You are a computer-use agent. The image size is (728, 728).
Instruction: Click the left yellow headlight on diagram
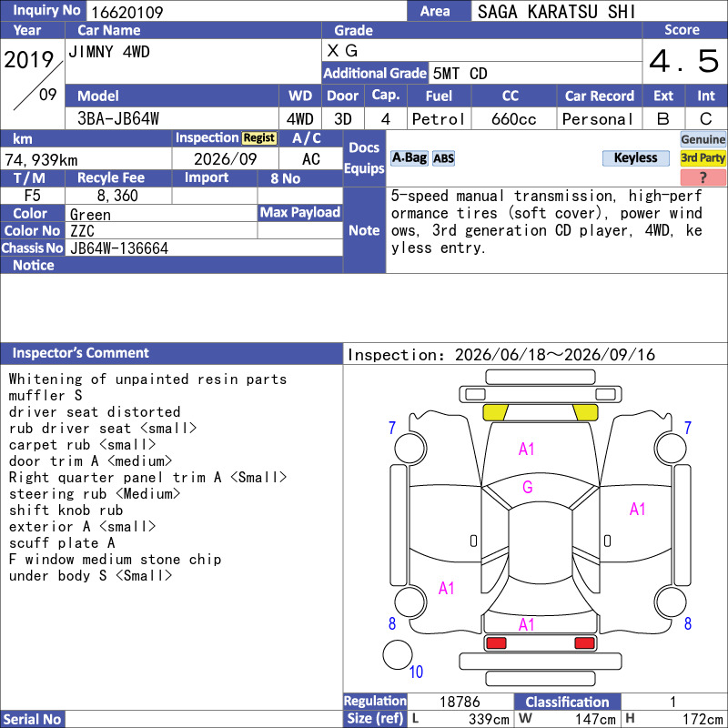click(x=495, y=412)
